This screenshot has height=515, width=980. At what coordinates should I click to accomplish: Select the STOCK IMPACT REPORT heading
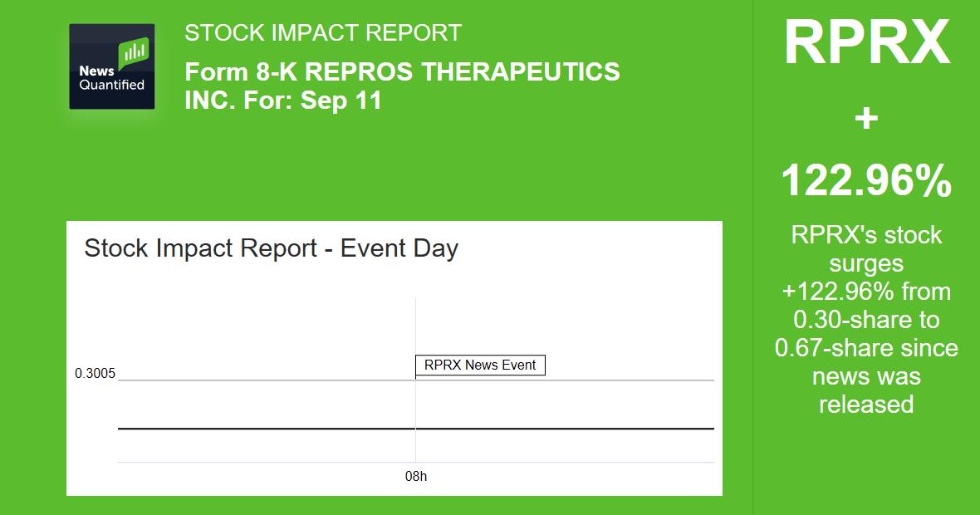[322, 33]
